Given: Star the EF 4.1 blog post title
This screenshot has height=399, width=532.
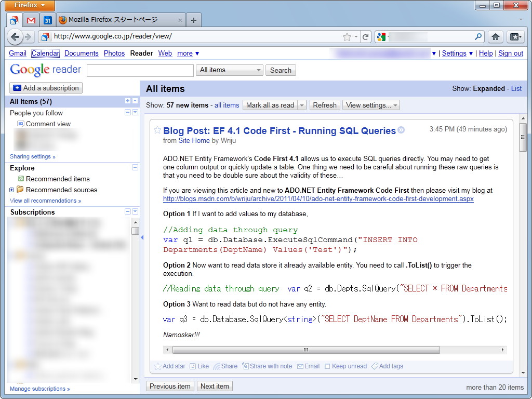Looking at the screenshot, I should click(157, 130).
